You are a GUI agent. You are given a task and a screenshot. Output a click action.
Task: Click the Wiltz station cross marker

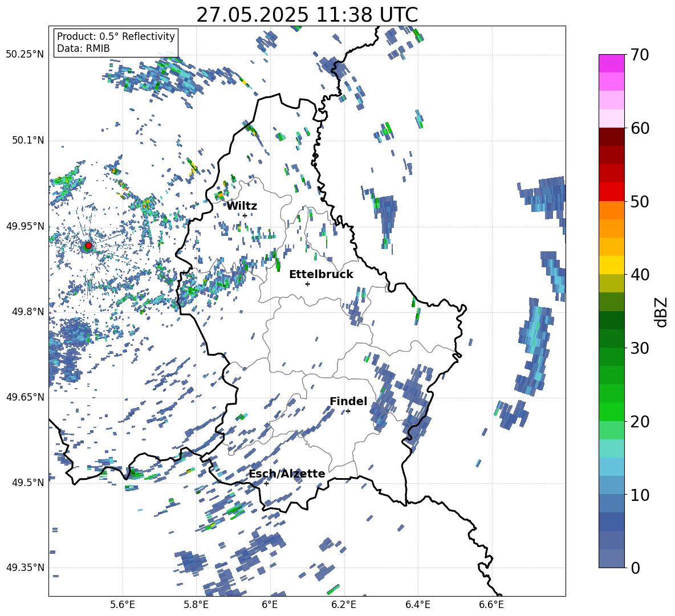(x=245, y=215)
